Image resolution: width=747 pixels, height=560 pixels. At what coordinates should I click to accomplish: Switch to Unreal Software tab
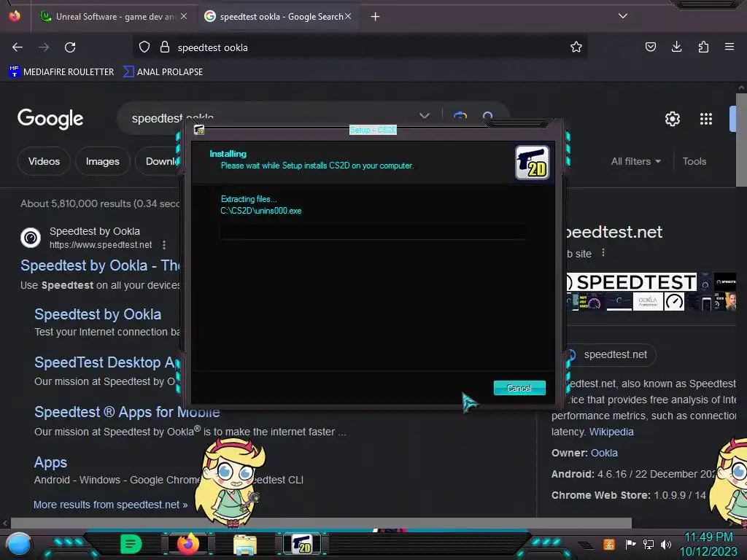113,17
